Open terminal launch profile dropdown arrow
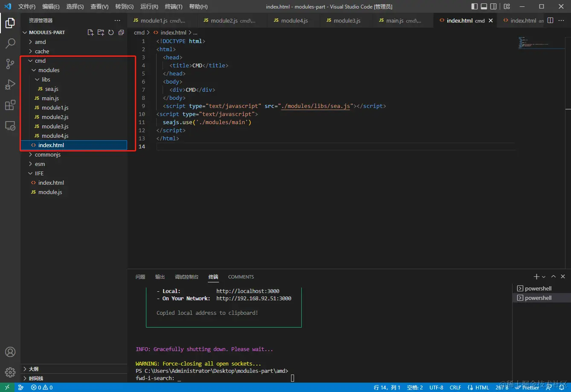 pyautogui.click(x=544, y=277)
